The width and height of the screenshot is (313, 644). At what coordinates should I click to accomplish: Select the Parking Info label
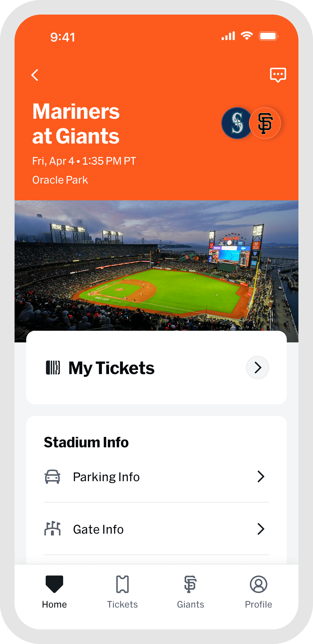point(106,477)
